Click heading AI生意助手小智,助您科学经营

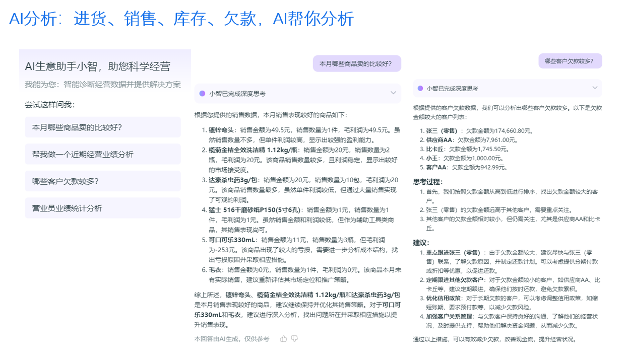(97, 66)
